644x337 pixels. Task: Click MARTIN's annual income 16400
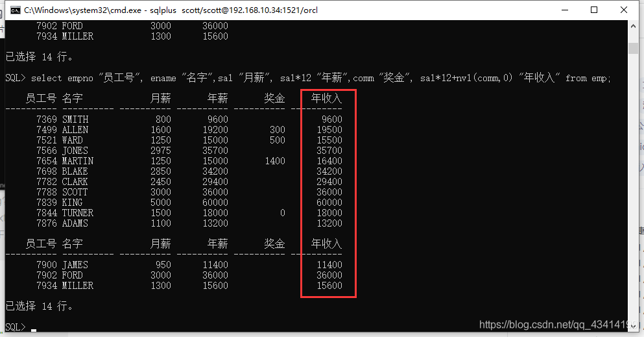[329, 160]
